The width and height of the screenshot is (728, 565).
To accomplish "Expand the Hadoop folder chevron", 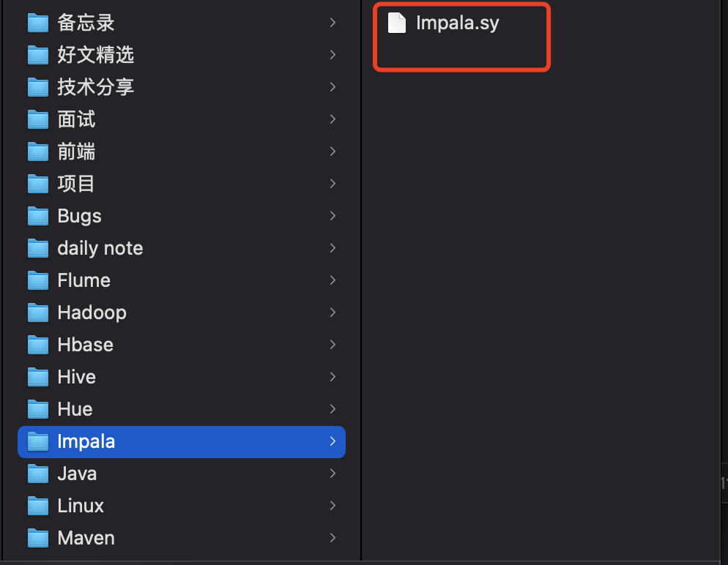I will (333, 313).
